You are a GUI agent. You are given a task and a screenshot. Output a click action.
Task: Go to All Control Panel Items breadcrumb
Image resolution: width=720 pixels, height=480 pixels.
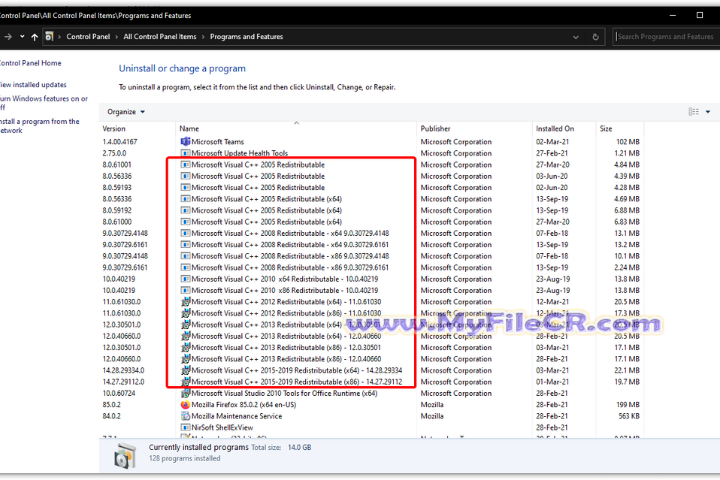click(160, 37)
